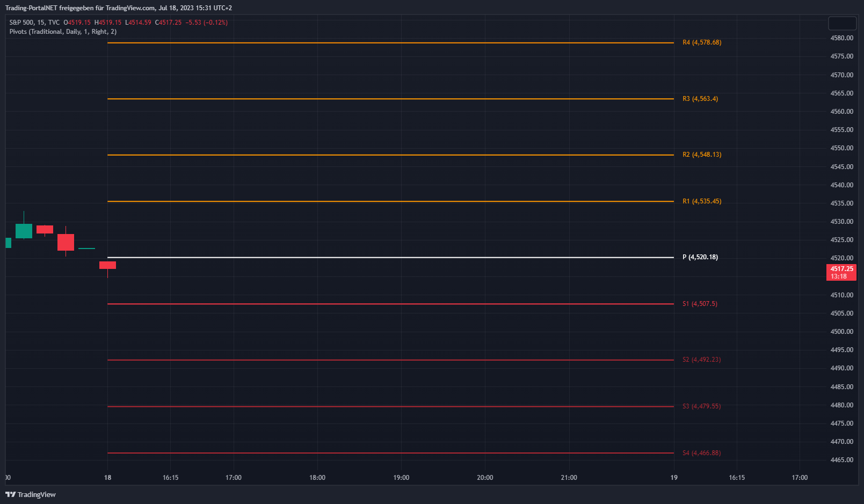The image size is (864, 504).
Task: Select the latest red candle below the pivot line
Action: (107, 265)
